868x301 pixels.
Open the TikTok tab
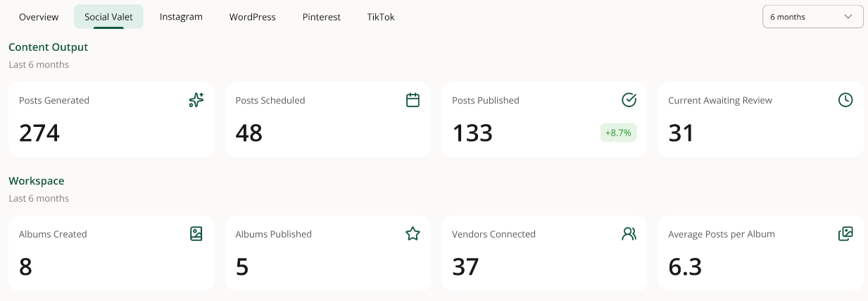(x=381, y=17)
